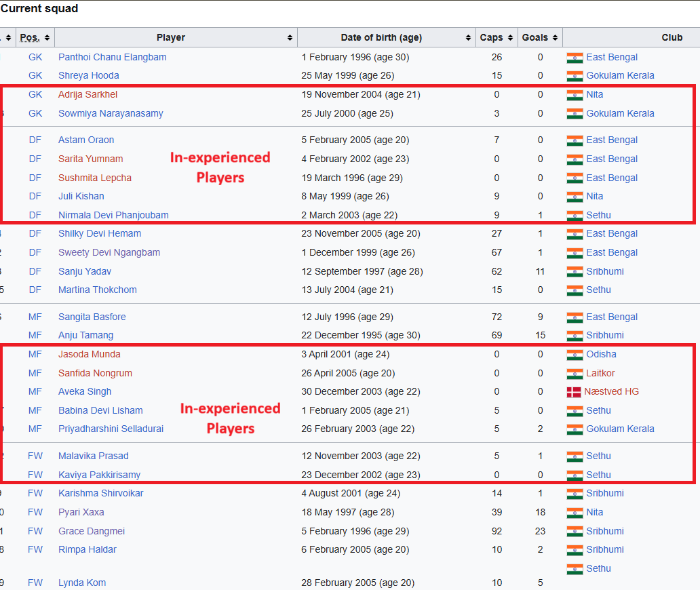
Task: Open Sowmiya Narayanasamy player page
Action: tap(111, 113)
